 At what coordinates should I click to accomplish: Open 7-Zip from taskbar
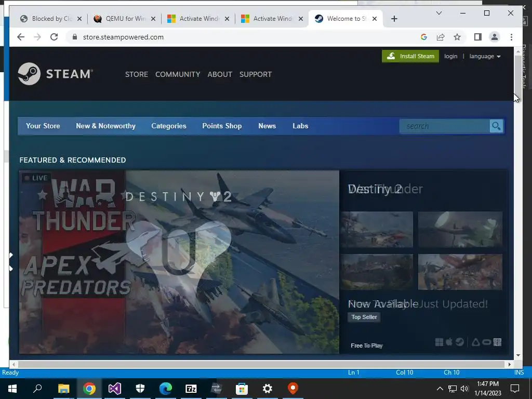pos(191,389)
